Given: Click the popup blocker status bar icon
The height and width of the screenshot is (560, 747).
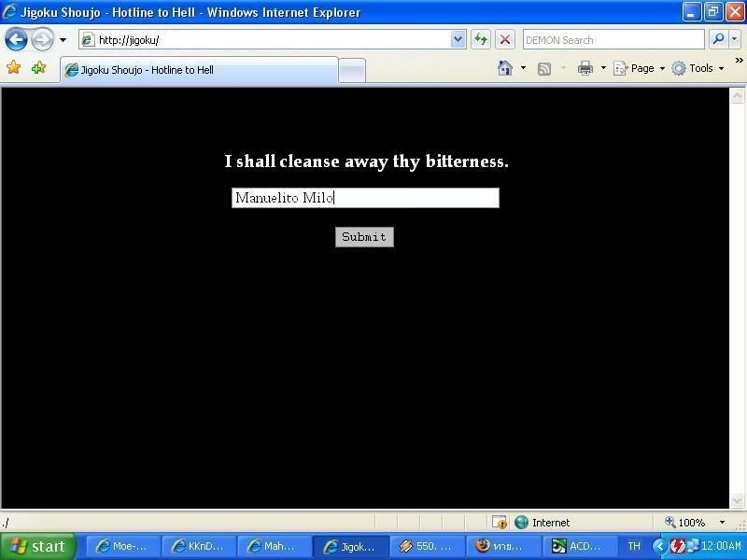Looking at the screenshot, I should (500, 523).
